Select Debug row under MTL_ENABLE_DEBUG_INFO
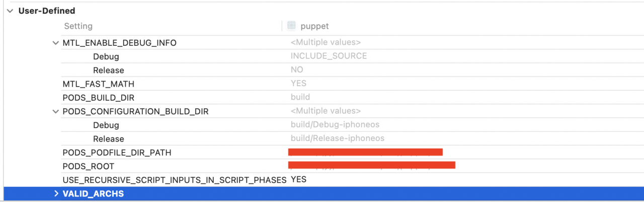Image resolution: width=644 pixels, height=202 pixels. click(x=106, y=56)
